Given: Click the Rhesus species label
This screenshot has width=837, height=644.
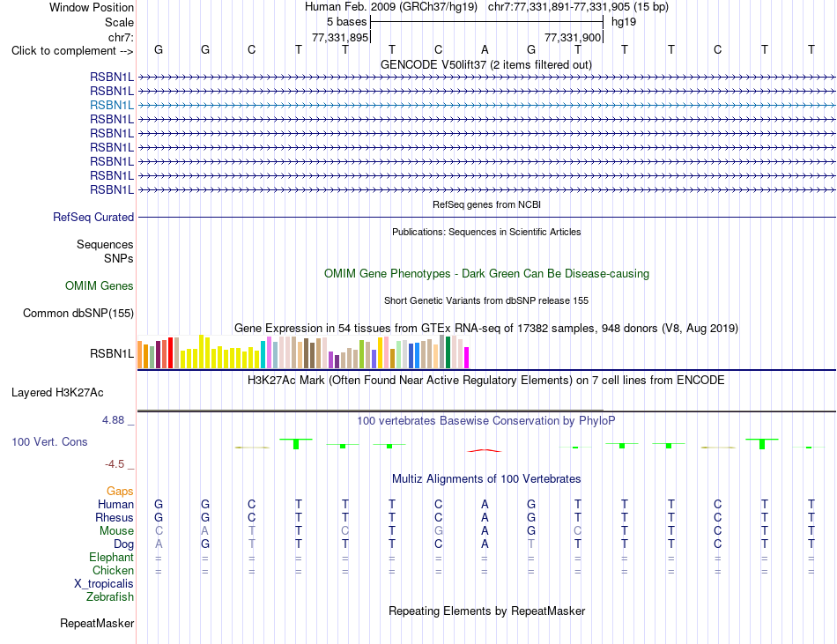Looking at the screenshot, I should click(x=115, y=518).
